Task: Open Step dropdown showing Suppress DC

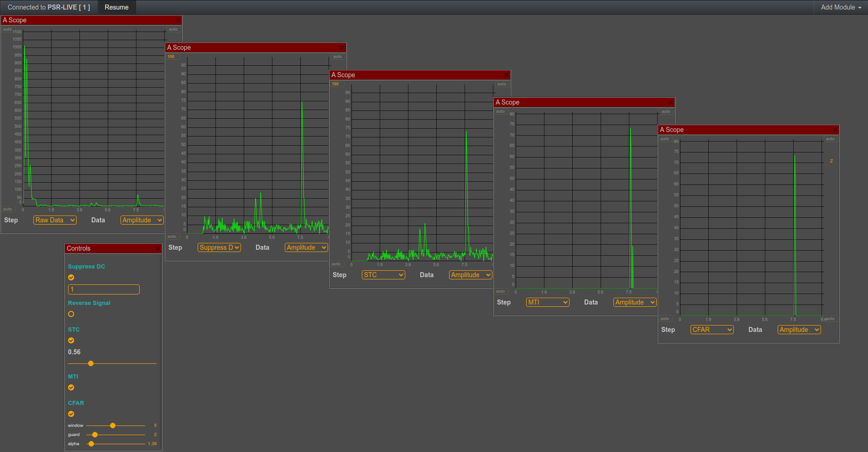Action: tap(219, 247)
